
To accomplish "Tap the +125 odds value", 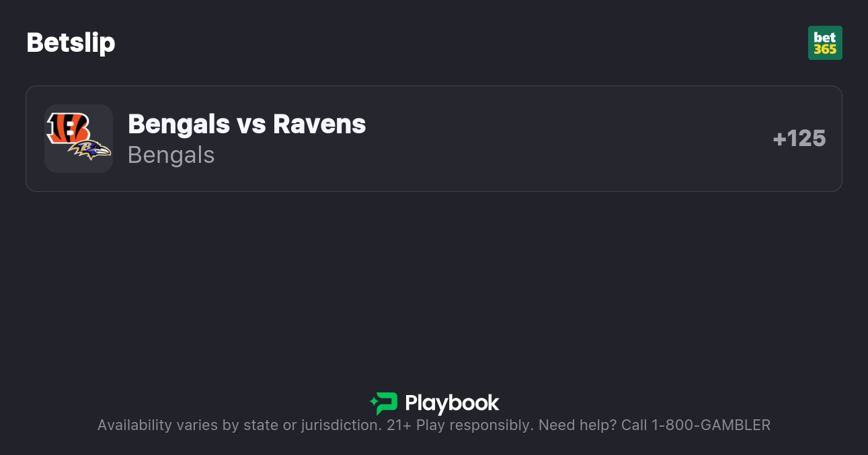I will [799, 139].
